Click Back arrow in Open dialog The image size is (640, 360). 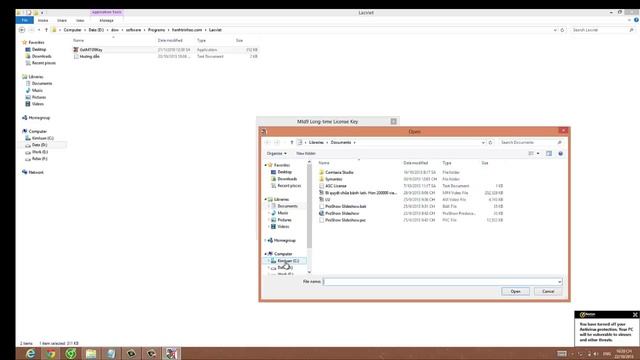[x=267, y=142]
